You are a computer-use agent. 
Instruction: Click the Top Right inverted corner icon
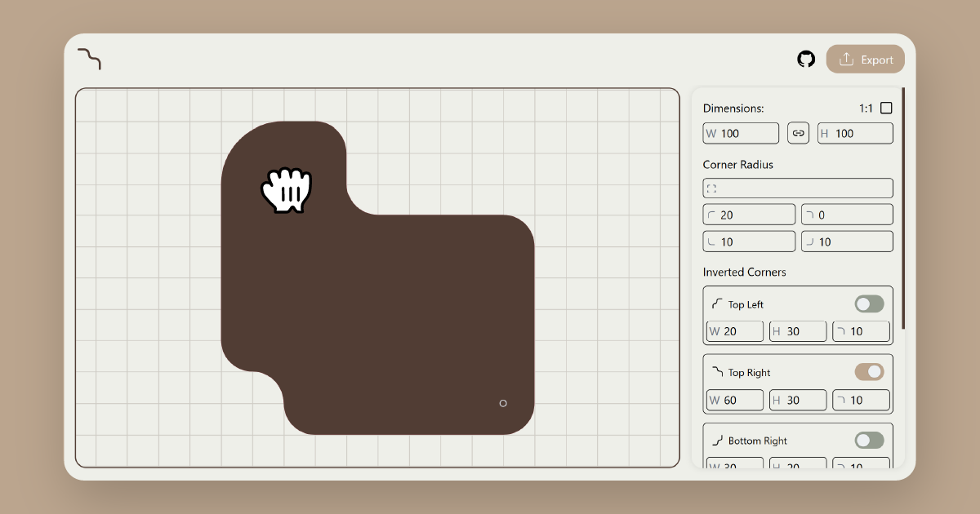click(718, 371)
